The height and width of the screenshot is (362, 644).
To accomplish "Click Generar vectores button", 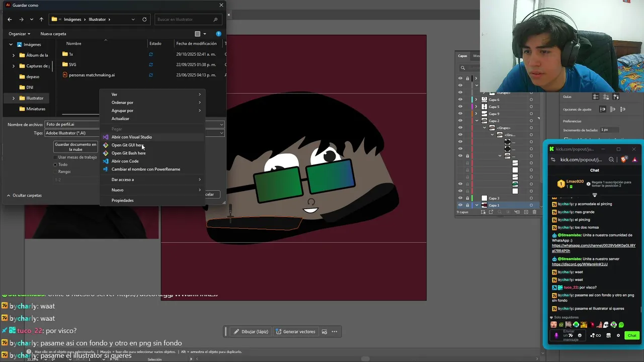I will pyautogui.click(x=295, y=331).
